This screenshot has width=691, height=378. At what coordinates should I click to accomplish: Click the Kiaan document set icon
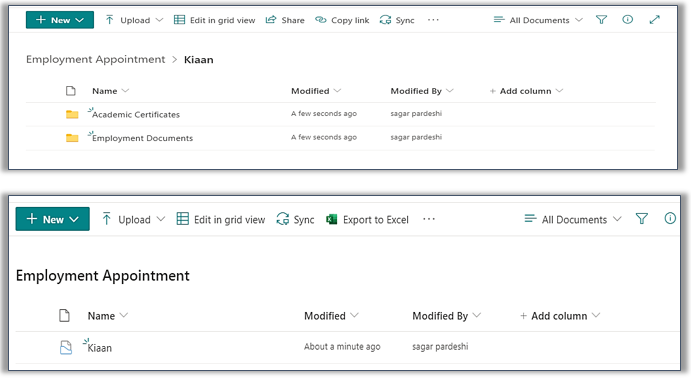66,348
